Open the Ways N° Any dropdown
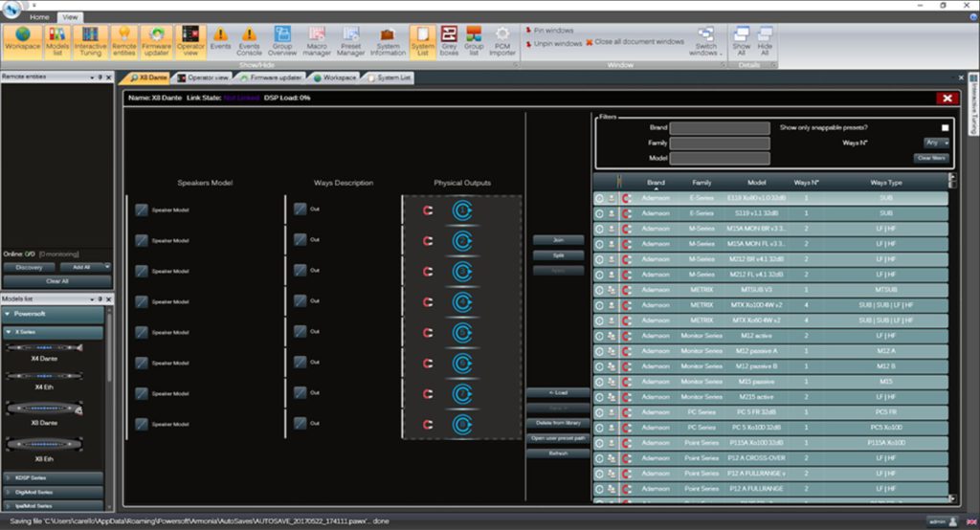The height and width of the screenshot is (530, 980). point(936,143)
